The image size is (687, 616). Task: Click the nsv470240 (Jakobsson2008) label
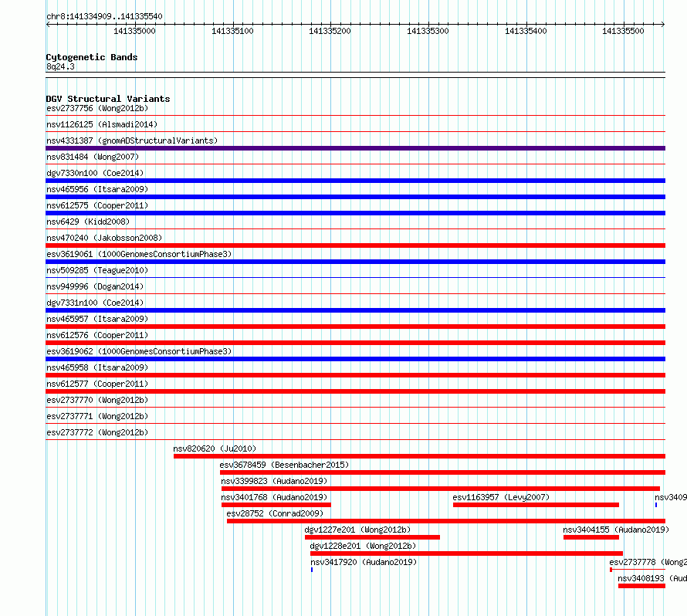[x=104, y=238]
